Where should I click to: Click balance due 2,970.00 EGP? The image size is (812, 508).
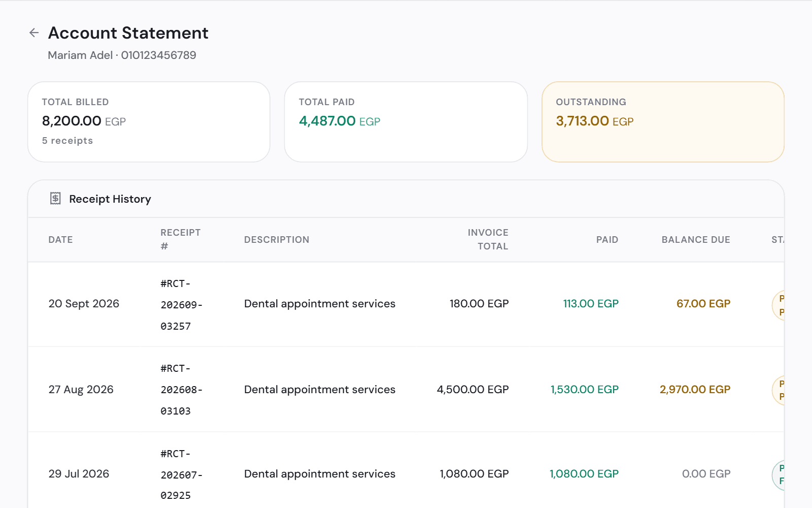(x=695, y=390)
